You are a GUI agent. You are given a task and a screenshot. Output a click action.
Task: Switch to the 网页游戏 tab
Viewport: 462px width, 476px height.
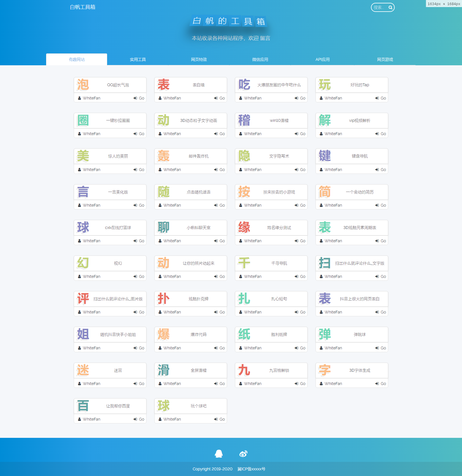click(385, 59)
